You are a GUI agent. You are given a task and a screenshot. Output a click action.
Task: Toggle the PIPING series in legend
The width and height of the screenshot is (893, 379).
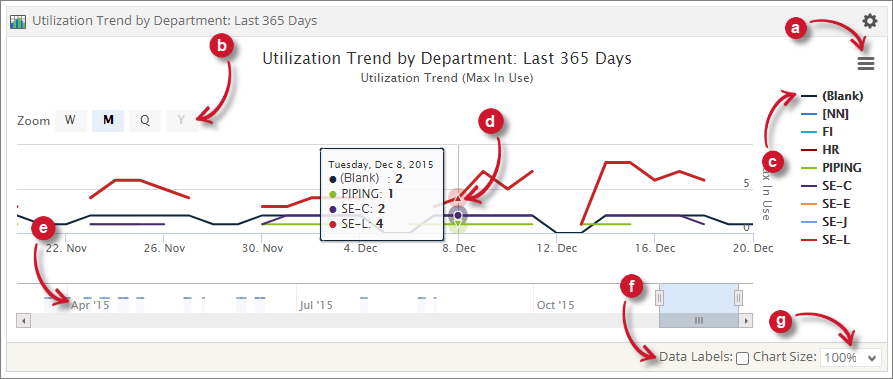[831, 168]
